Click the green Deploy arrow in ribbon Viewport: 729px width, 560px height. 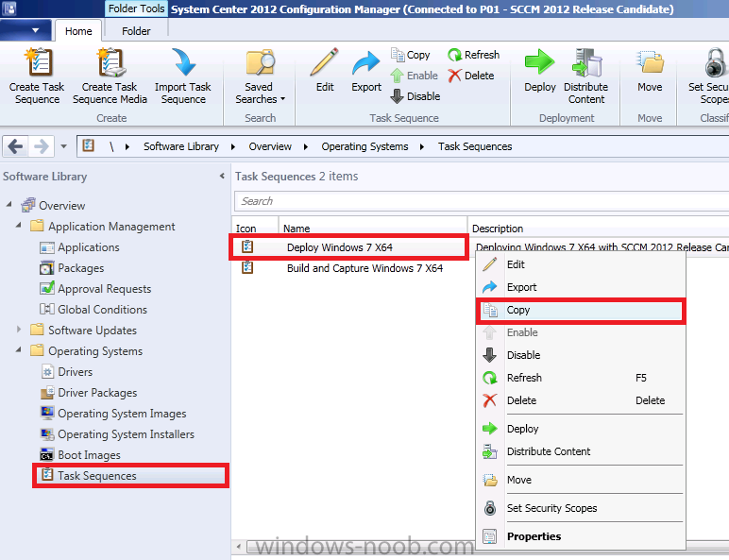point(540,62)
